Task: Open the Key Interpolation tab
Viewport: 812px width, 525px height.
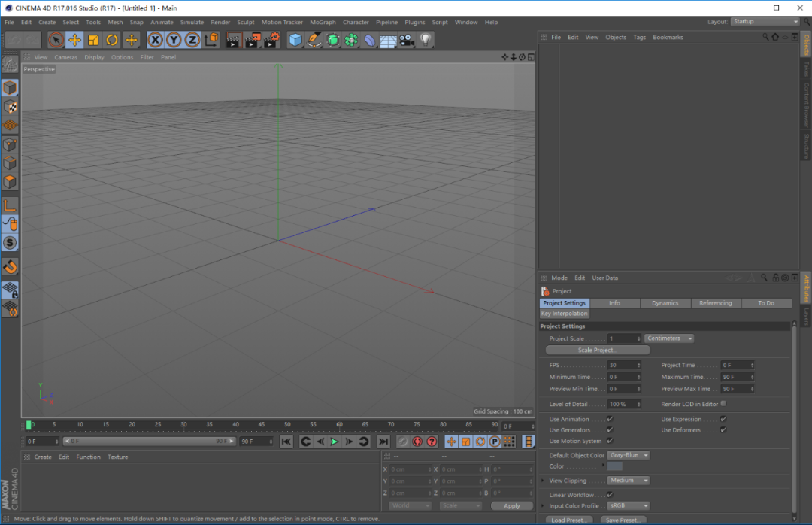Action: (x=565, y=314)
